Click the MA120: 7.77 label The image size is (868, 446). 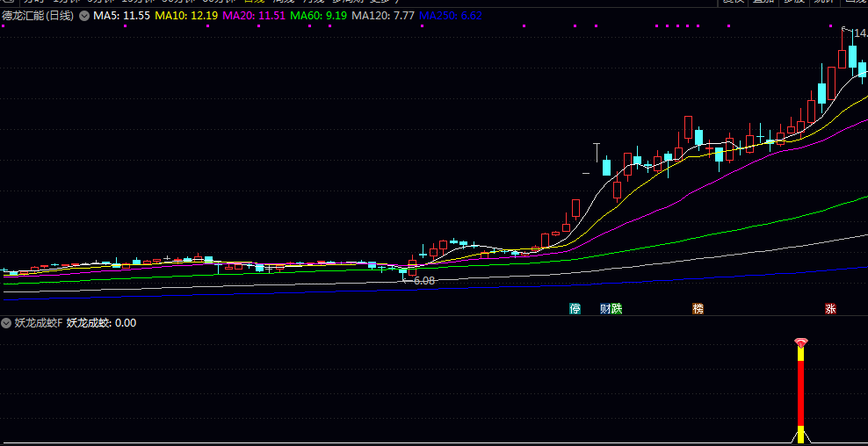pyautogui.click(x=383, y=16)
